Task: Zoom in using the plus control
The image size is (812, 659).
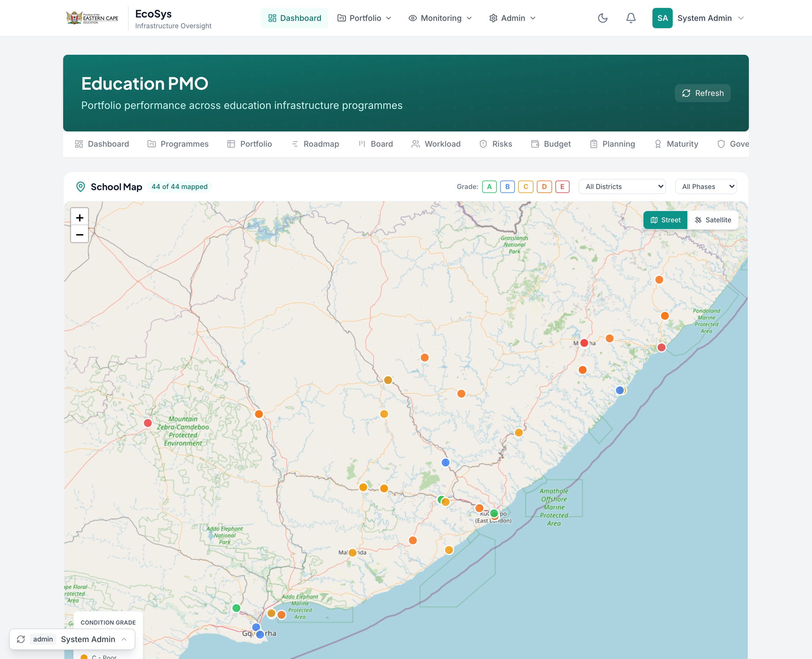Action: click(79, 217)
